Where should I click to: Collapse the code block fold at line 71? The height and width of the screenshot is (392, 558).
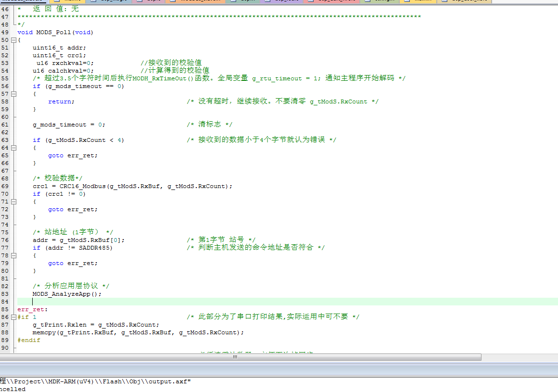[x=13, y=202]
